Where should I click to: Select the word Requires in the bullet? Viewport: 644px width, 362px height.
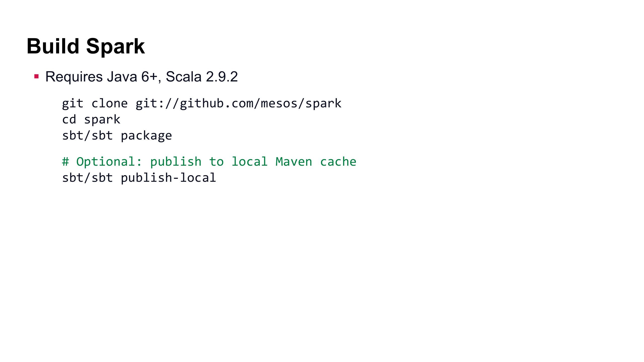74,77
